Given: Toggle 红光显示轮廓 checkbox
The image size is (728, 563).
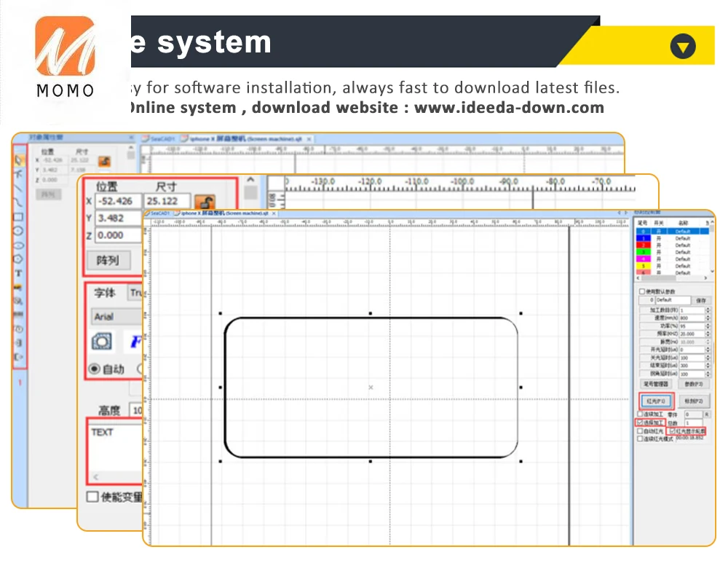Looking at the screenshot, I should [672, 431].
